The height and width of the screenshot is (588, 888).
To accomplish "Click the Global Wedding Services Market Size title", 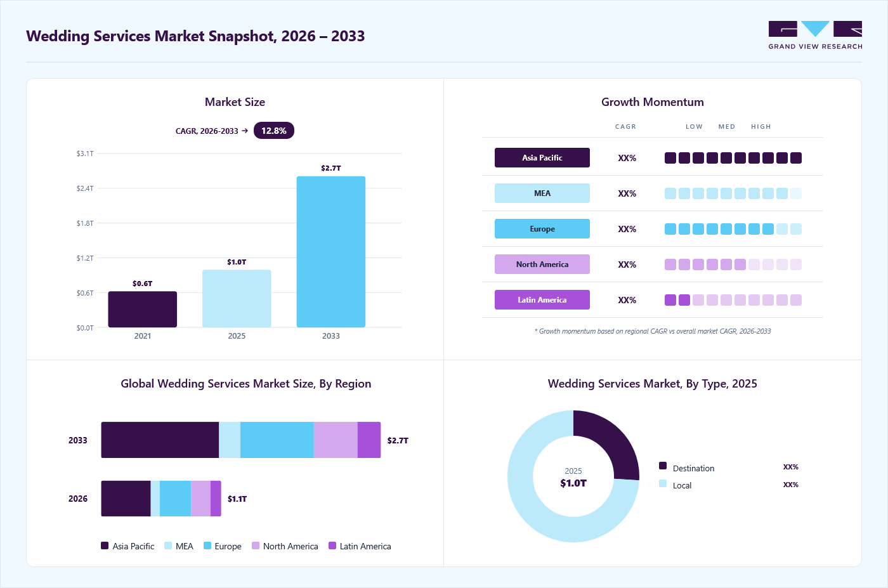I will (x=246, y=384).
